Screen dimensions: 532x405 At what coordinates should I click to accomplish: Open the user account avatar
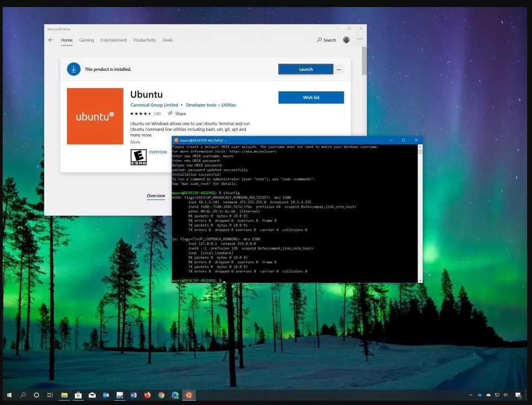click(x=346, y=40)
